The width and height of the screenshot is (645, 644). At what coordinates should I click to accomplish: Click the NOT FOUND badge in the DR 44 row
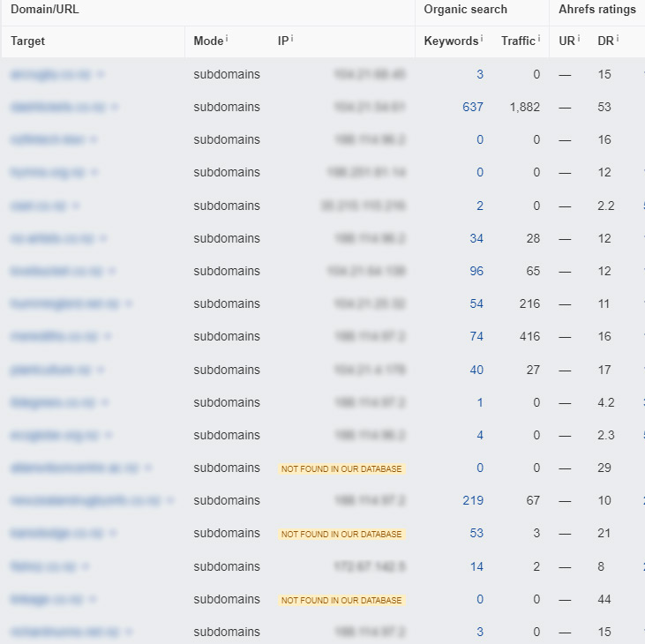tap(341, 600)
